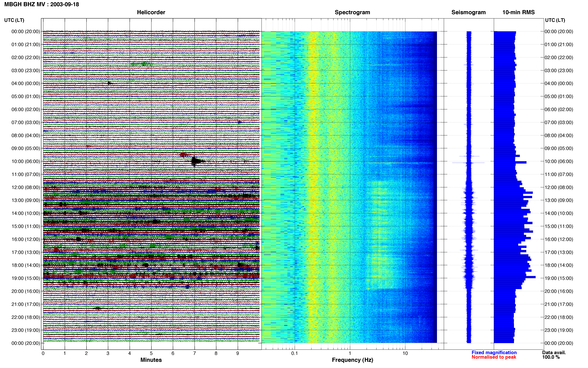Click 04:00 (00:00) label on the Helicorder axis
Screen dimensions: 588x368
[x=26, y=83]
